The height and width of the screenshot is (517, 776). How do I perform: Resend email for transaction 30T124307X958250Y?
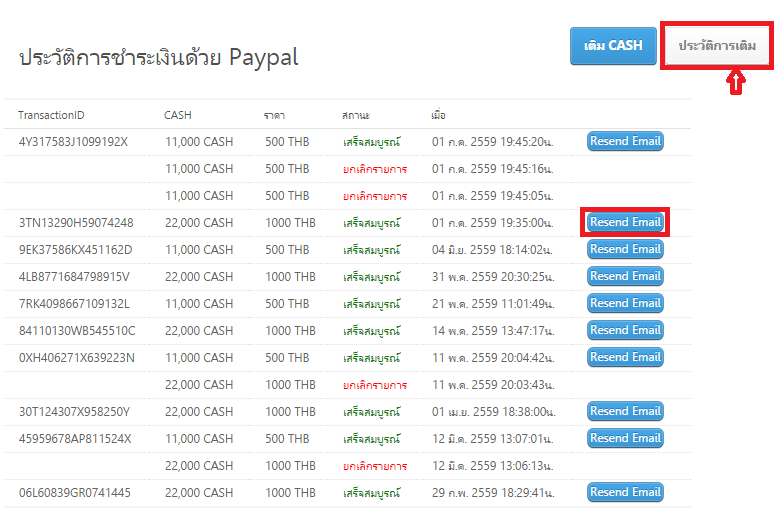pos(625,411)
